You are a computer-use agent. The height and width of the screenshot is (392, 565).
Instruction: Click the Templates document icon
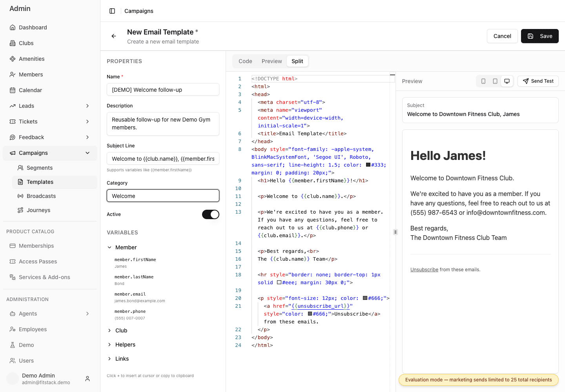pos(20,182)
